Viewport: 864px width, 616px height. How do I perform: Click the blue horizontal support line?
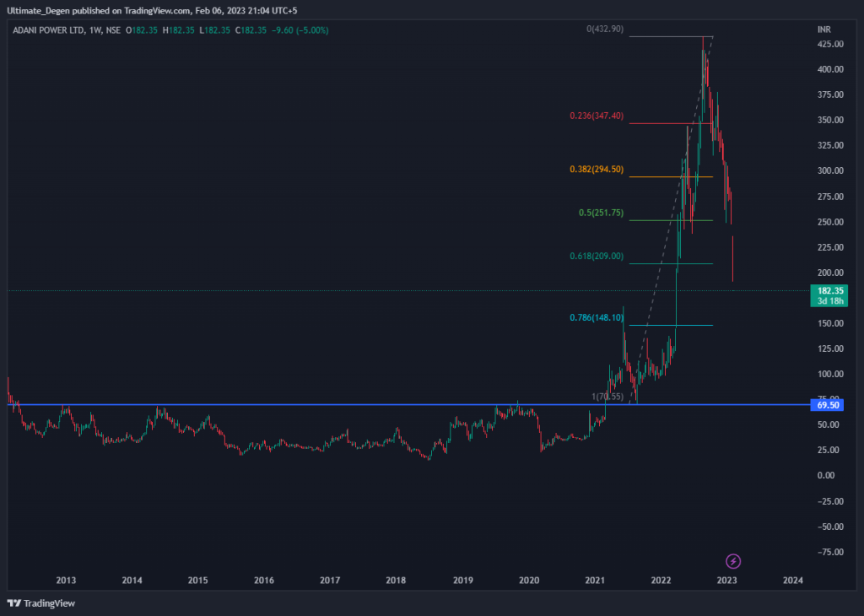click(408, 405)
